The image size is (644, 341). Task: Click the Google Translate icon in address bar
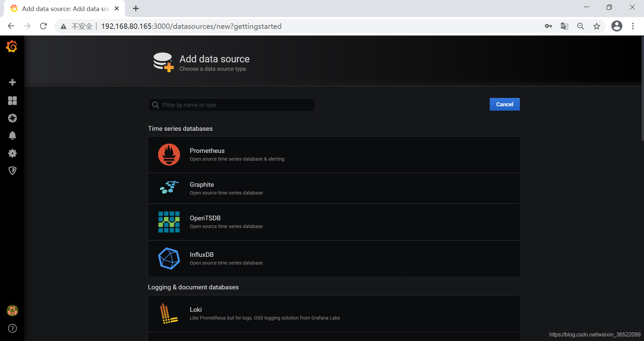click(x=565, y=26)
